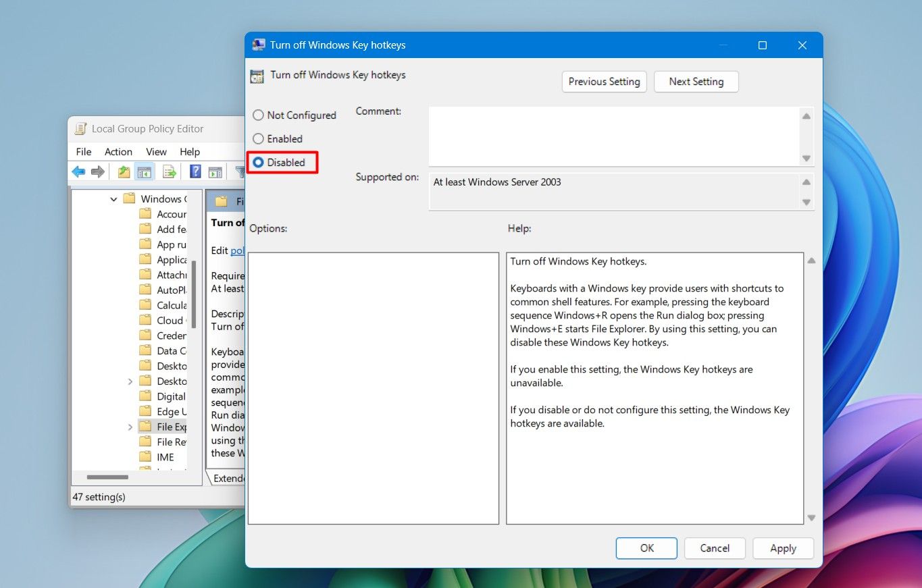Open the View menu in Group Policy Editor

point(156,152)
